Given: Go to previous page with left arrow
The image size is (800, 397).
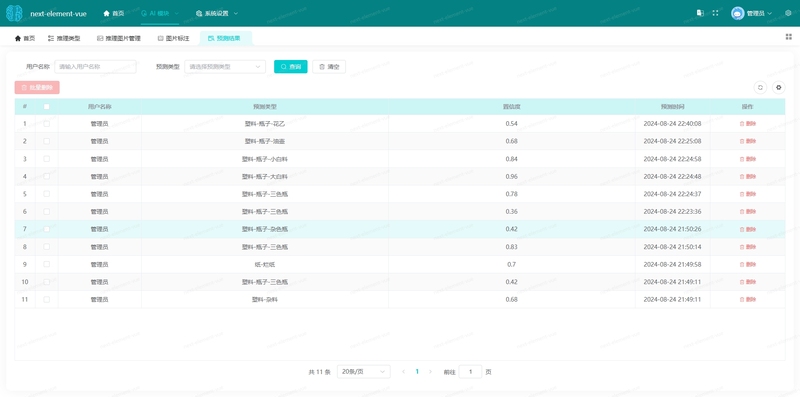Looking at the screenshot, I should pyautogui.click(x=404, y=371).
